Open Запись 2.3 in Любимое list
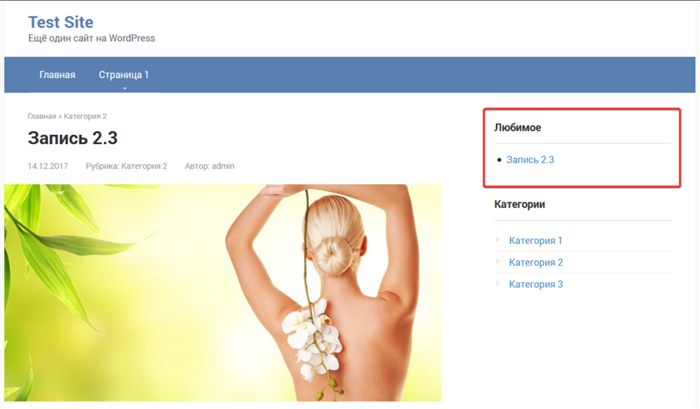 point(530,160)
